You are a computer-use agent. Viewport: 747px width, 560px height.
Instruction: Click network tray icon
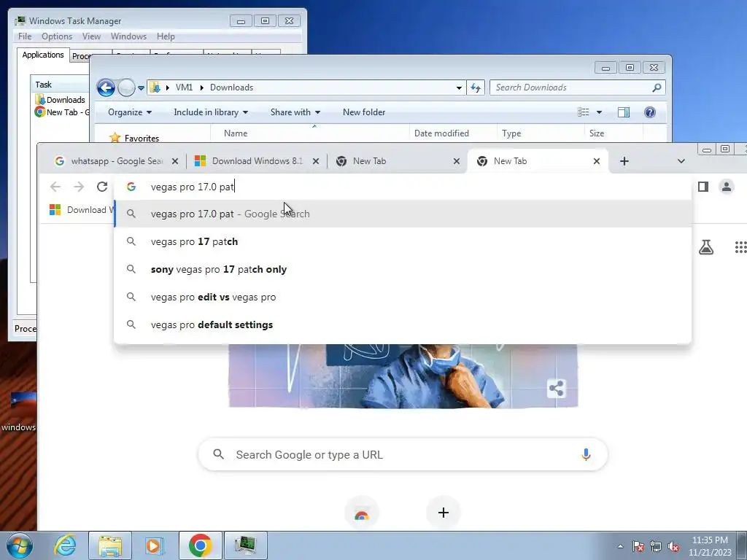click(x=656, y=546)
